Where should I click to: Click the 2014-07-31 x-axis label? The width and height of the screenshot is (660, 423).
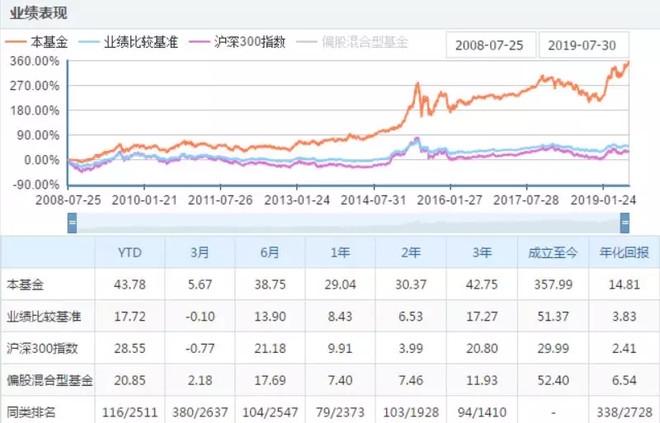(373, 200)
